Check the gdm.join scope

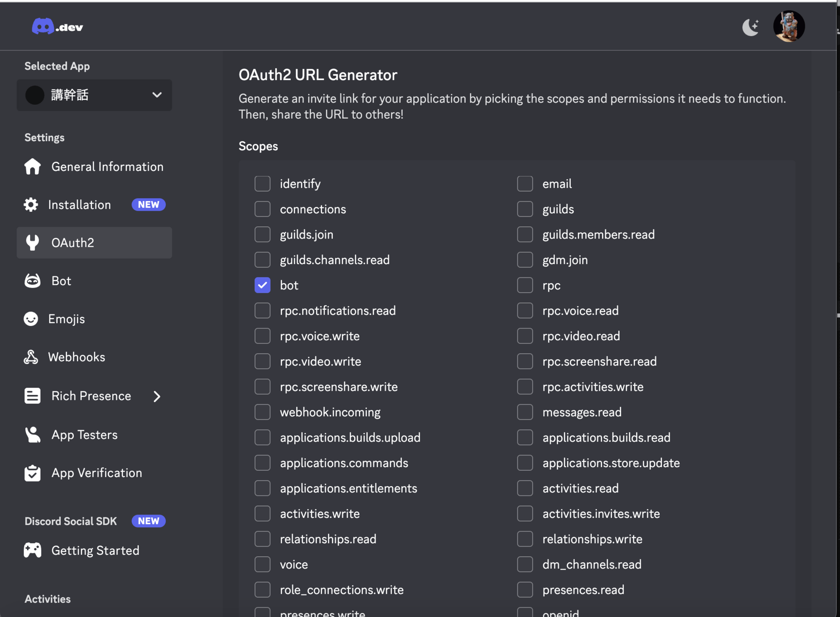pos(525,260)
